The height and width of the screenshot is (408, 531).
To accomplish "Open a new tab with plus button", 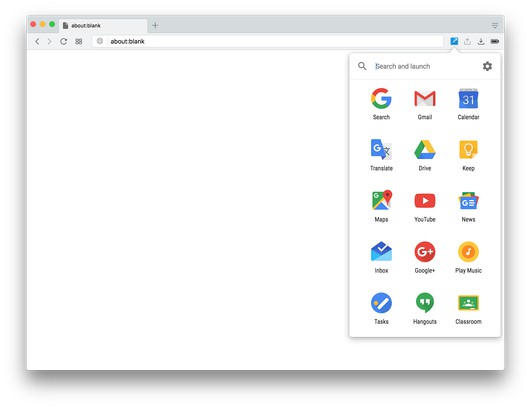I will point(155,25).
